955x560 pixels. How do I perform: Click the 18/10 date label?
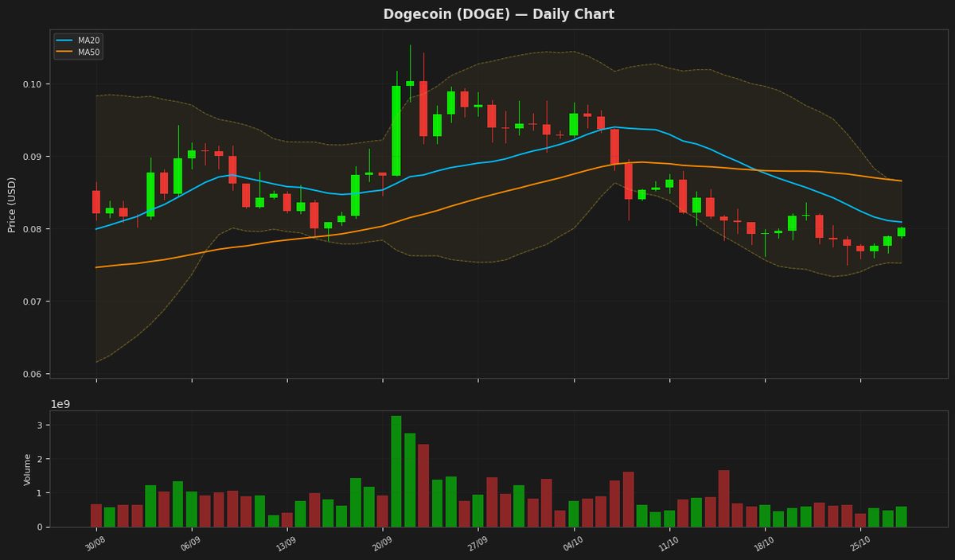coord(763,543)
